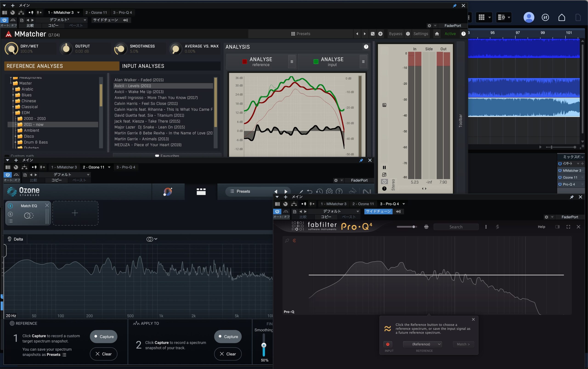Pin the MMatcher plugin window
The height and width of the screenshot is (369, 588).
point(455,6)
